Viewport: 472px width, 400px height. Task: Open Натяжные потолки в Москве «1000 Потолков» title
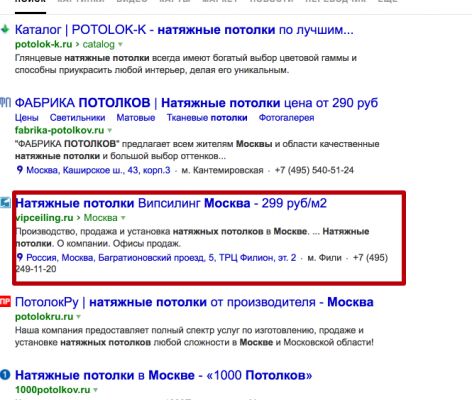tap(164, 375)
